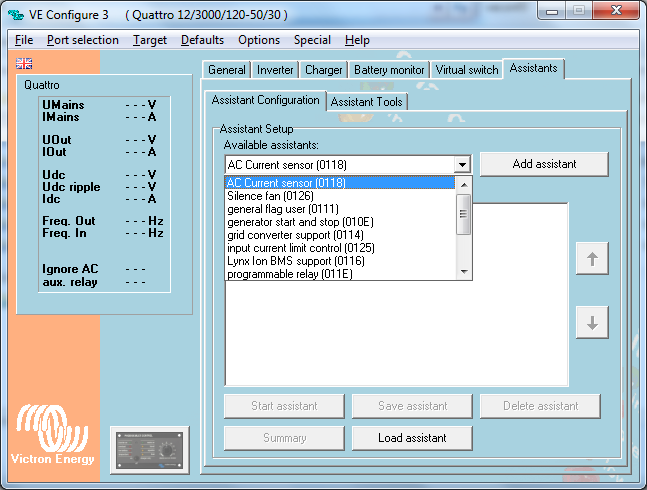The width and height of the screenshot is (647, 490).
Task: Click the Start assistant button
Action: pos(284,406)
